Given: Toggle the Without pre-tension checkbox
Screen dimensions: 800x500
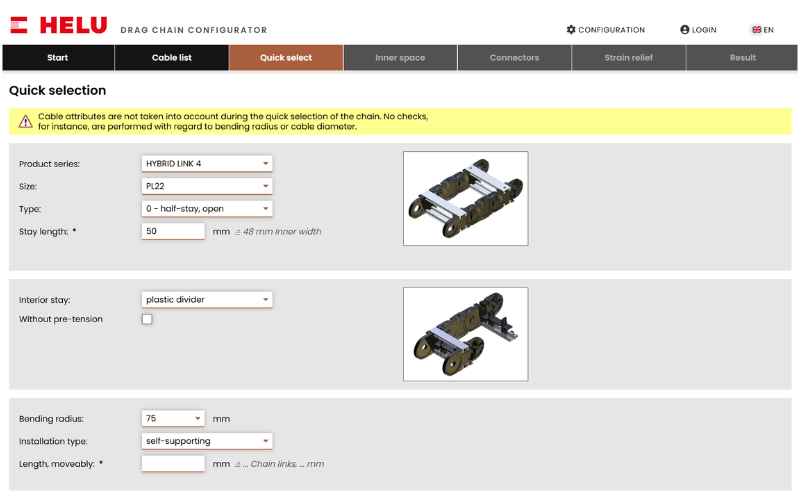Looking at the screenshot, I should pos(147,319).
